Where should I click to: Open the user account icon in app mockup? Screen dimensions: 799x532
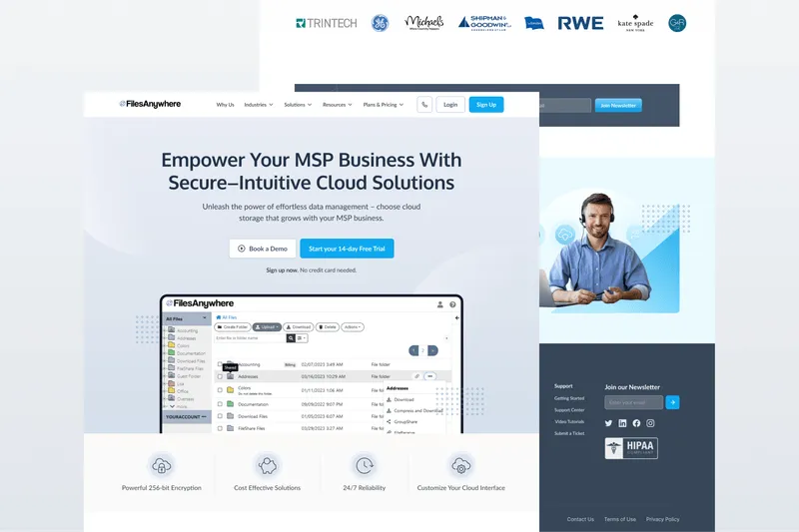440,304
